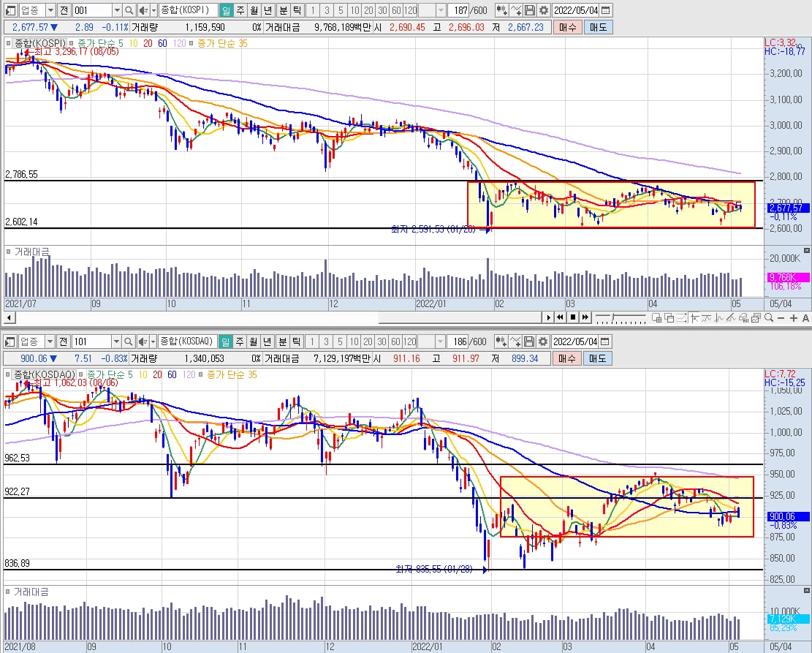Toggle the 거래대금 volume indicator in KOSDAQ panel
The width and height of the screenshot is (812, 653).
[x=9, y=591]
